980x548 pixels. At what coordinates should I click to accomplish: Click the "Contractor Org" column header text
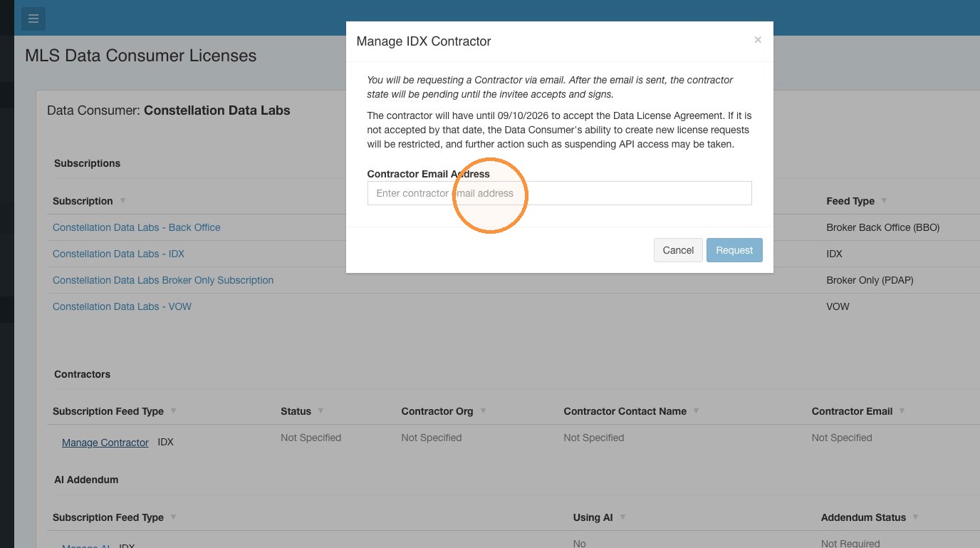point(437,411)
